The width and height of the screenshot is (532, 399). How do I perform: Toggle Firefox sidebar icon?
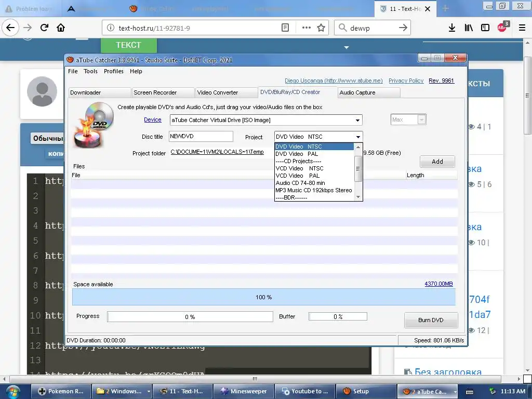pyautogui.click(x=485, y=28)
